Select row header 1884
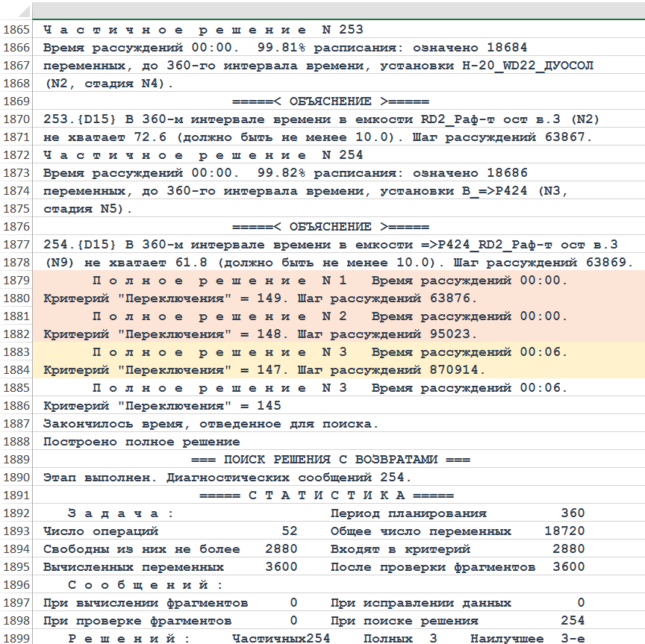Image resolution: width=645 pixels, height=644 pixels. click(x=16, y=370)
